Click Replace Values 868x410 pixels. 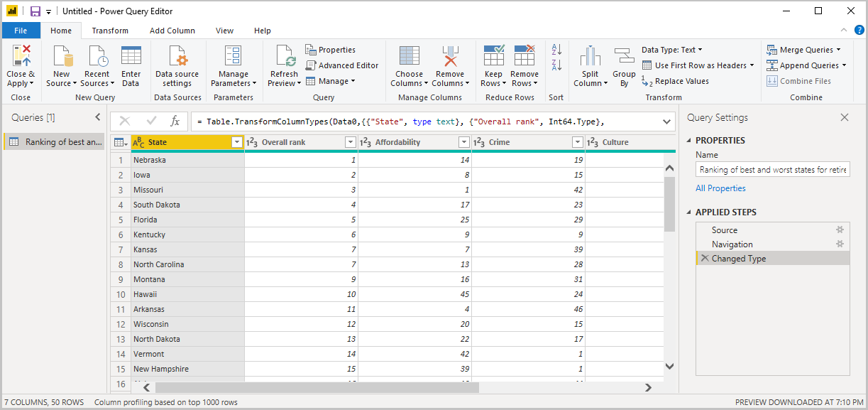(x=675, y=81)
